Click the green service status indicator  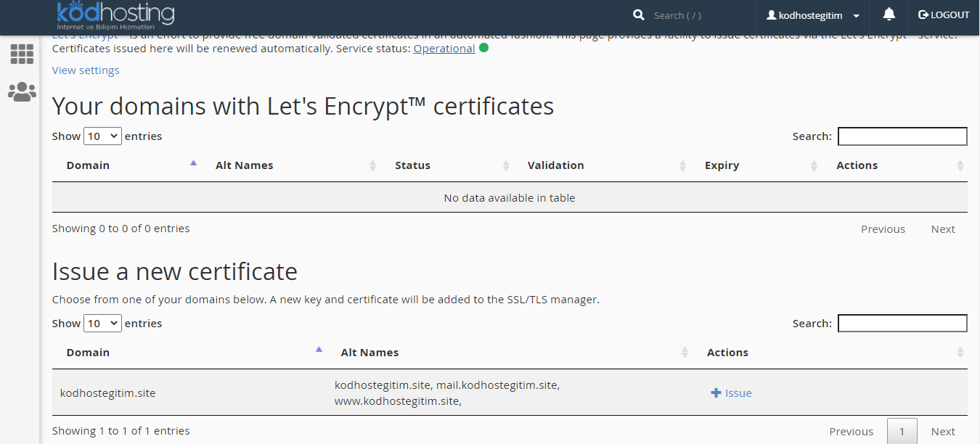click(x=483, y=49)
